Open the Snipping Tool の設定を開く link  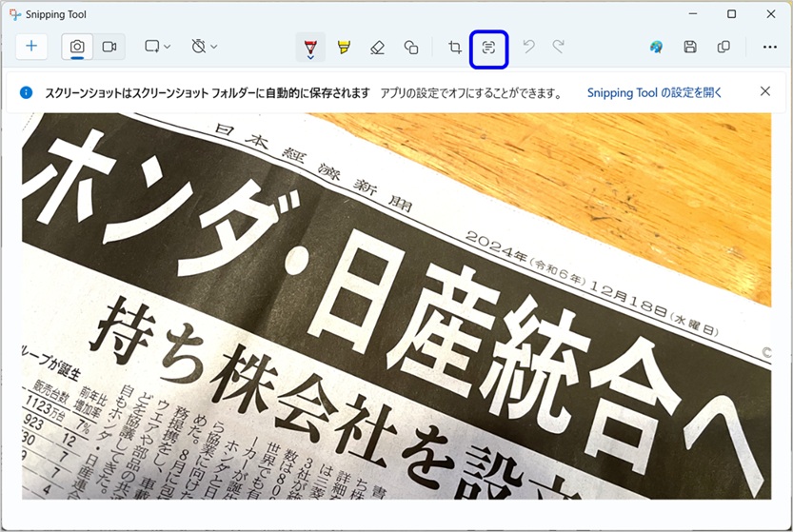pyautogui.click(x=654, y=92)
